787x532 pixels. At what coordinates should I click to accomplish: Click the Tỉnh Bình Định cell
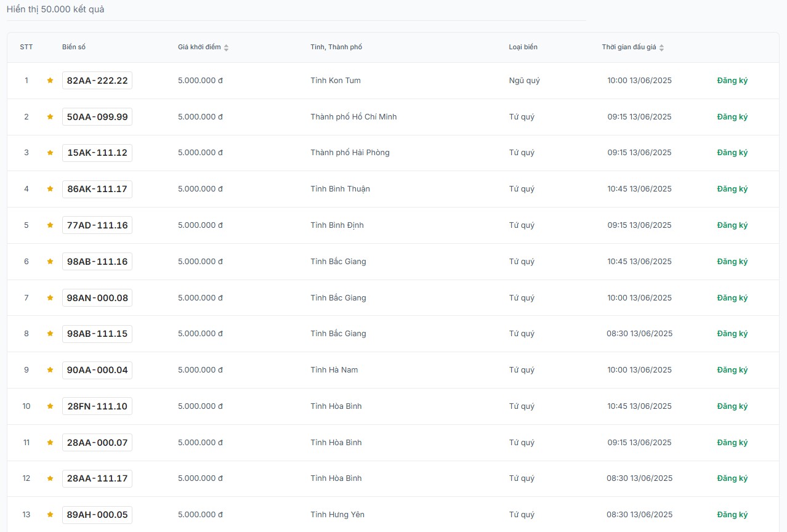tap(337, 225)
